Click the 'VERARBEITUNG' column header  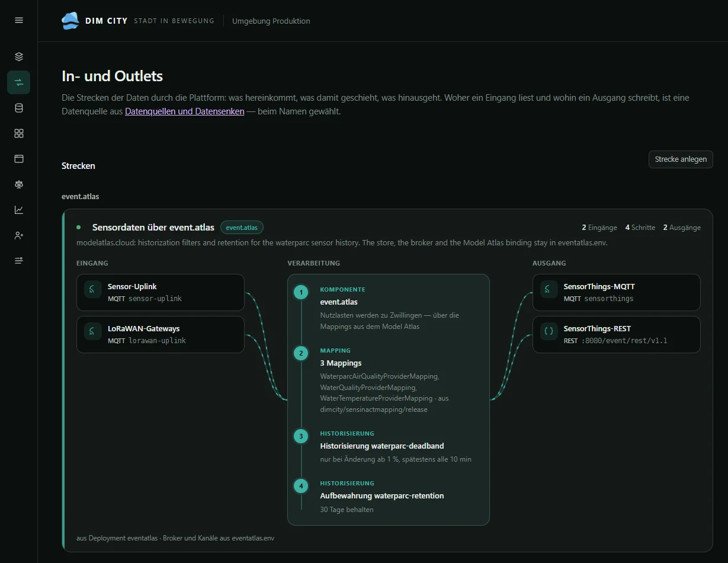pos(314,263)
